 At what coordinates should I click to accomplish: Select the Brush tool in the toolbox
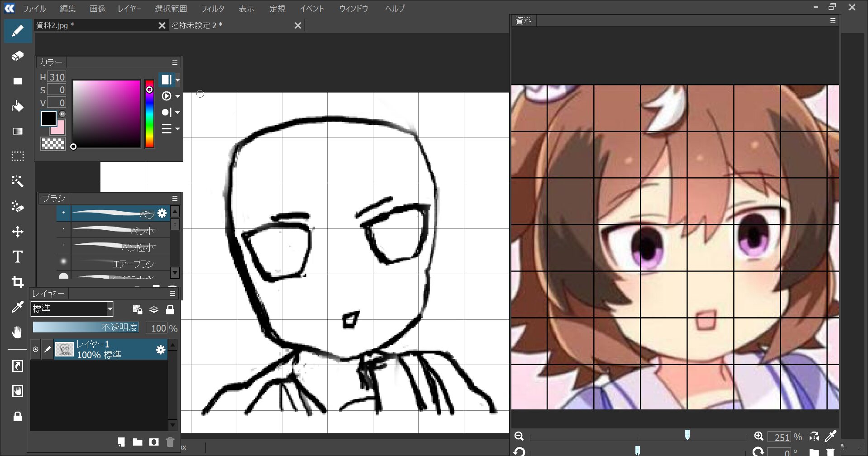17,31
